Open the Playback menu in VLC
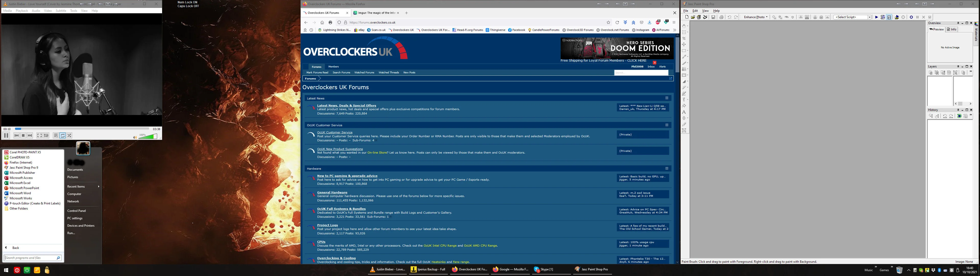Image resolution: width=980 pixels, height=276 pixels. 22,11
